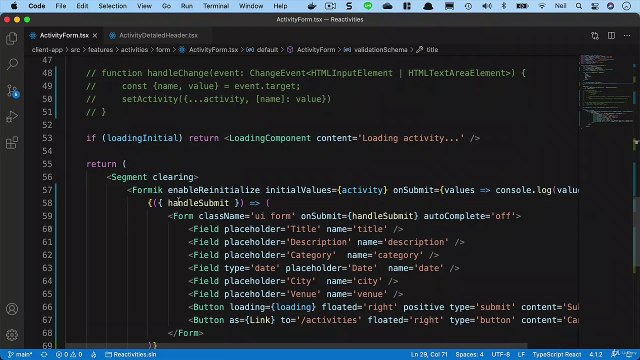Open the Extensions view
Viewport: 640px width, 360px height.
click(x=12, y=143)
